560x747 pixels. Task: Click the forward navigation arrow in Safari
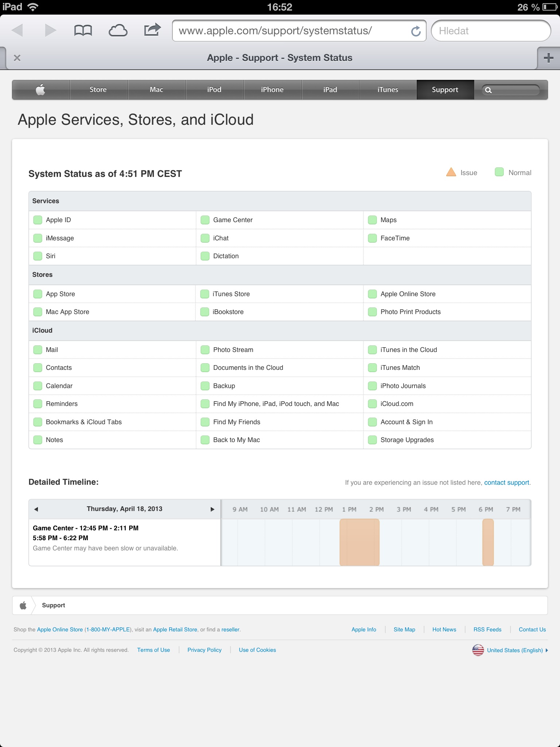click(50, 31)
